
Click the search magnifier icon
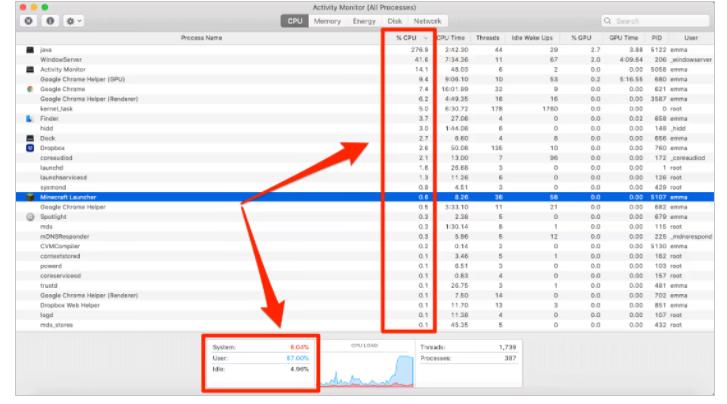tap(607, 21)
